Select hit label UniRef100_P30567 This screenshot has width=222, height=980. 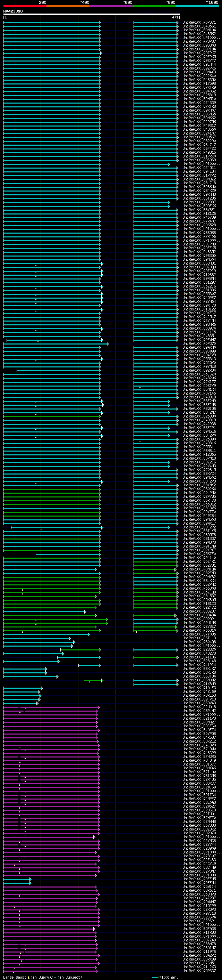pos(199,137)
